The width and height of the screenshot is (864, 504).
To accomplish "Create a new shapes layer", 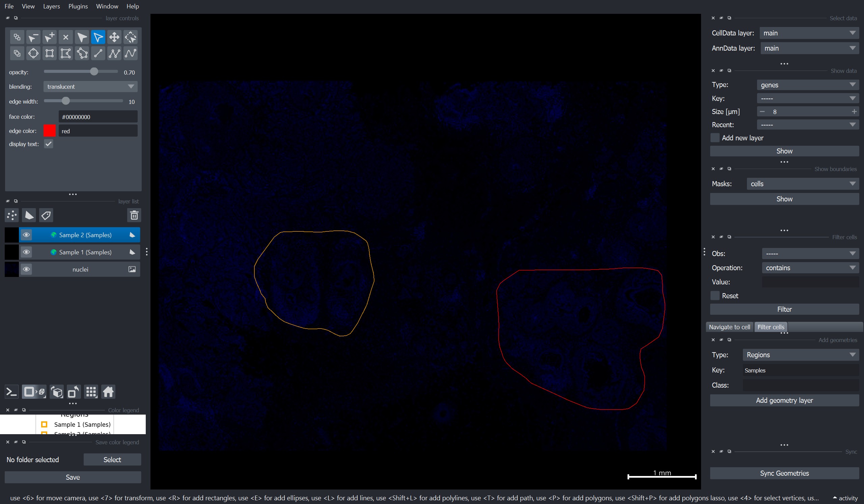I will click(29, 215).
